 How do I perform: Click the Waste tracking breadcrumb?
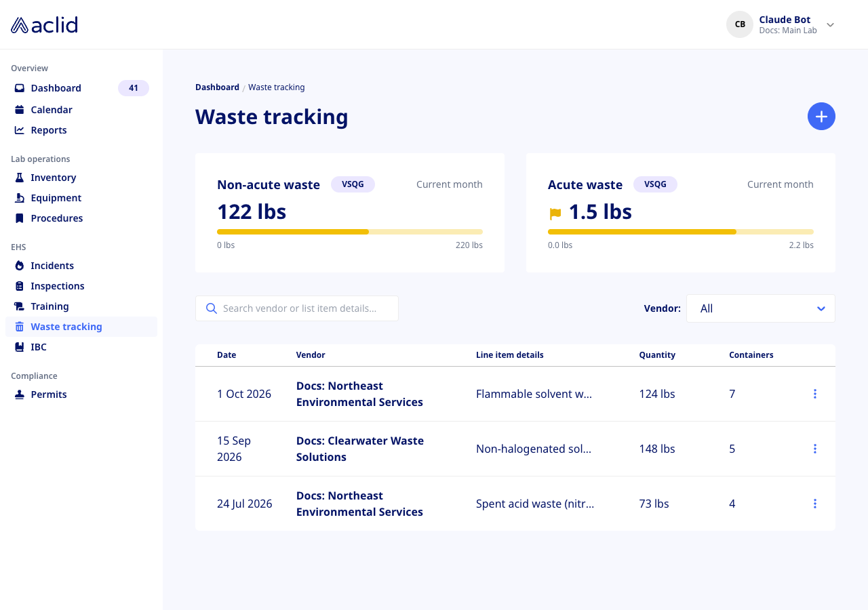click(277, 87)
